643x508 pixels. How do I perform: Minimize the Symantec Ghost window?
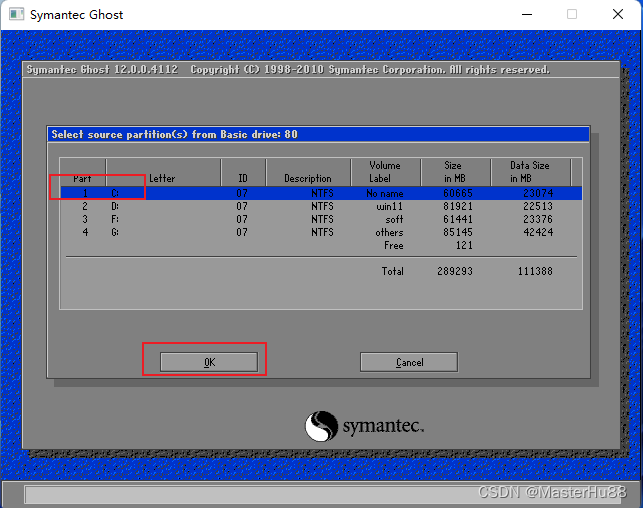point(527,14)
